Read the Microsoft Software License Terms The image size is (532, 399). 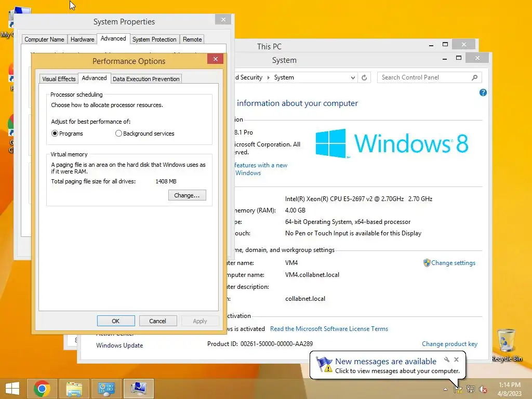point(329,329)
